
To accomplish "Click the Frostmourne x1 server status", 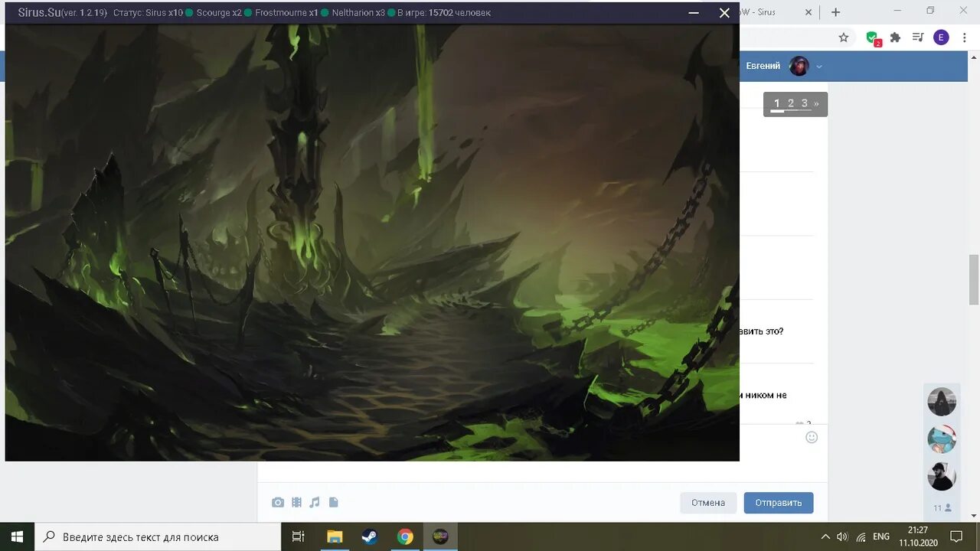I will [286, 13].
